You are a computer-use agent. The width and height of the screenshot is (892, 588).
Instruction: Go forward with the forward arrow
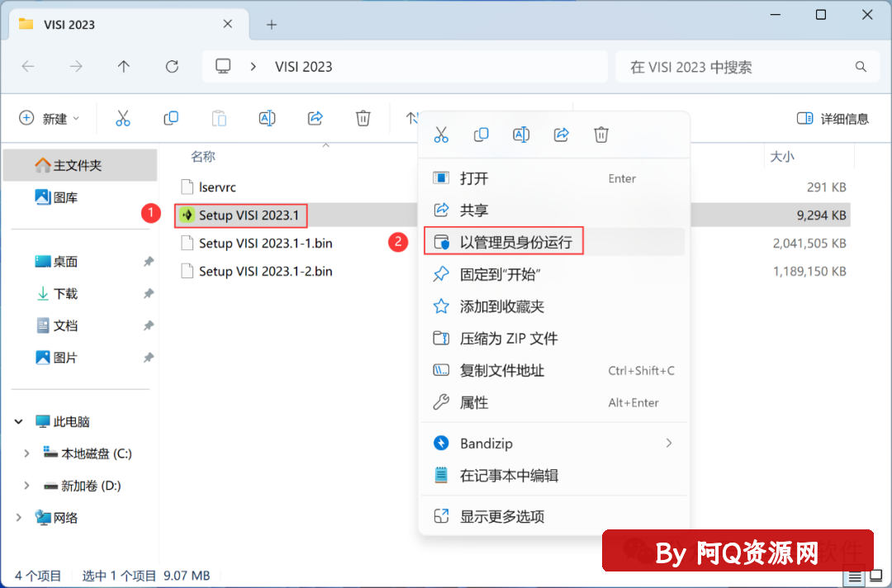76,67
